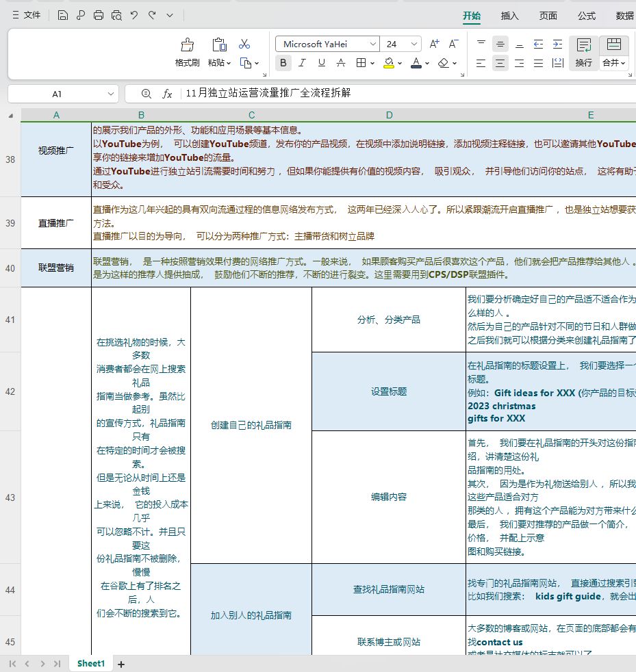Image resolution: width=636 pixels, height=672 pixels.
Task: Click the Paste (粘贴) clipboard icon
Action: (219, 44)
